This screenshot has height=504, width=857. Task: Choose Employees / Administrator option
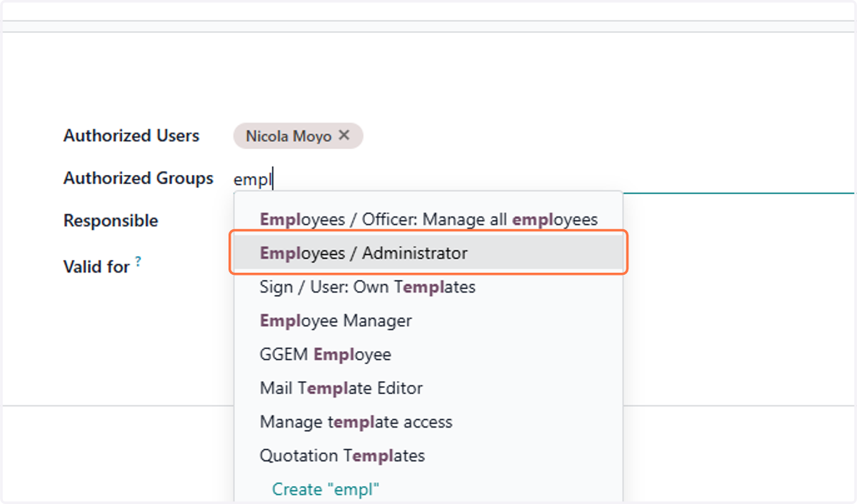pyautogui.click(x=428, y=253)
